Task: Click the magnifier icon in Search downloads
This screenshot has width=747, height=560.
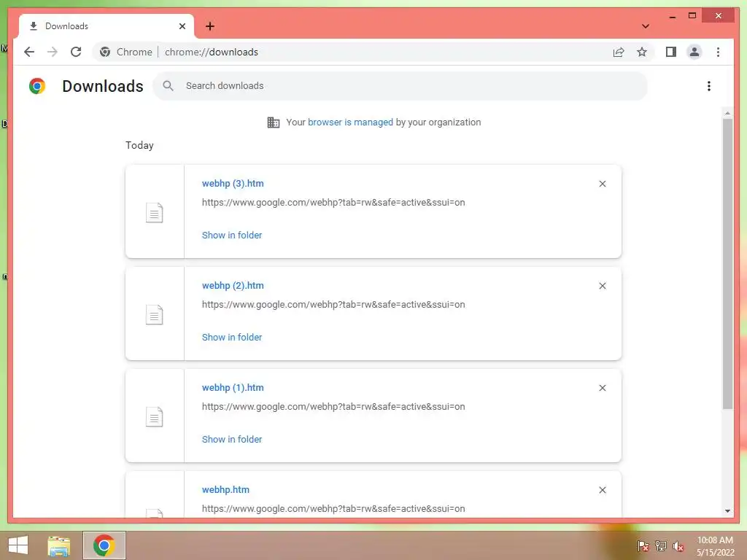Action: (x=168, y=86)
